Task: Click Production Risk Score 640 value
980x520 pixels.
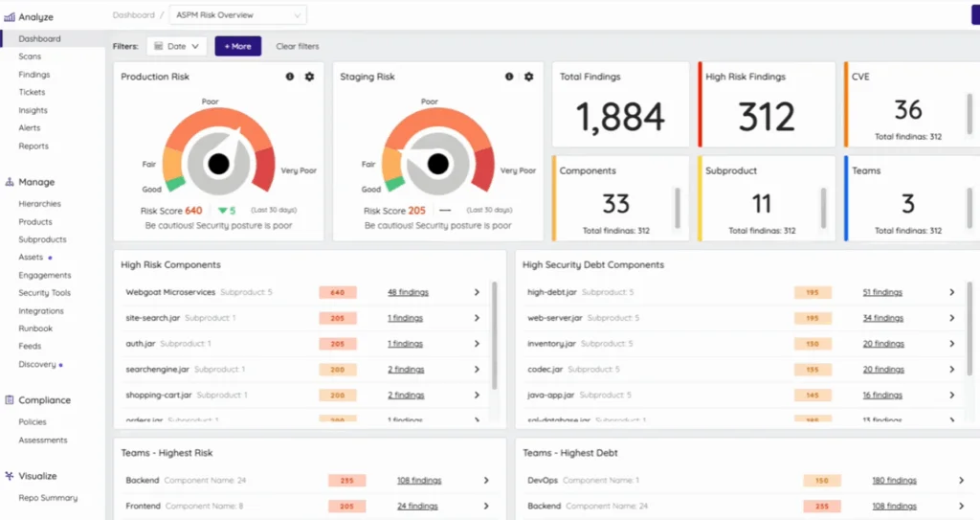Action: 193,211
